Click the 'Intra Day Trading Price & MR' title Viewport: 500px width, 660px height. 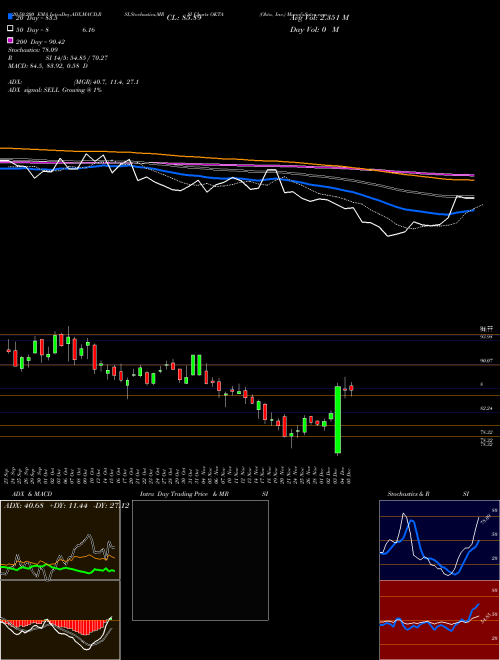[184, 494]
